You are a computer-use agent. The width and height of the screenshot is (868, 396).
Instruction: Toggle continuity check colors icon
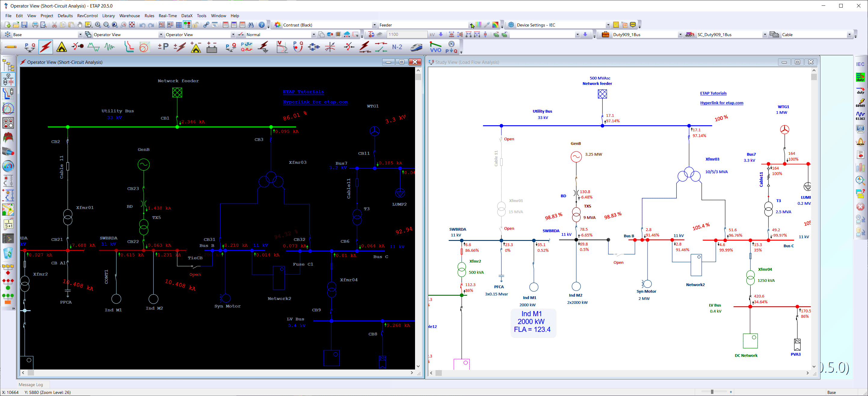click(x=187, y=25)
